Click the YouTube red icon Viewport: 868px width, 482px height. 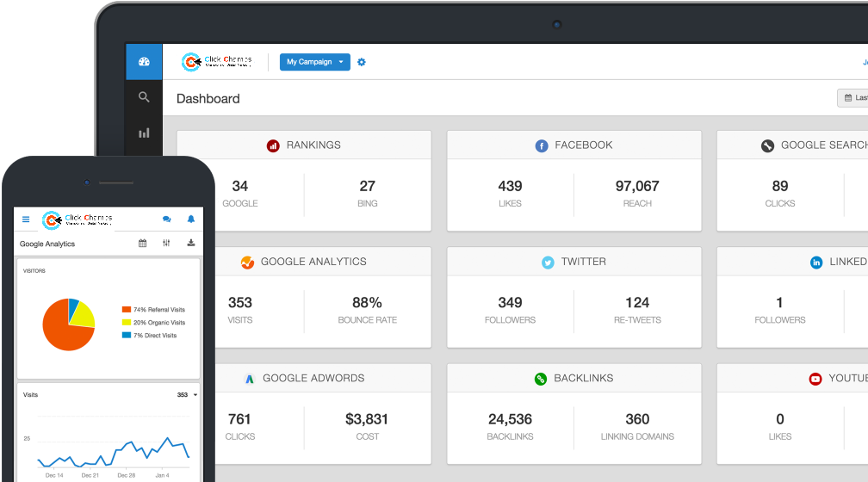point(815,379)
